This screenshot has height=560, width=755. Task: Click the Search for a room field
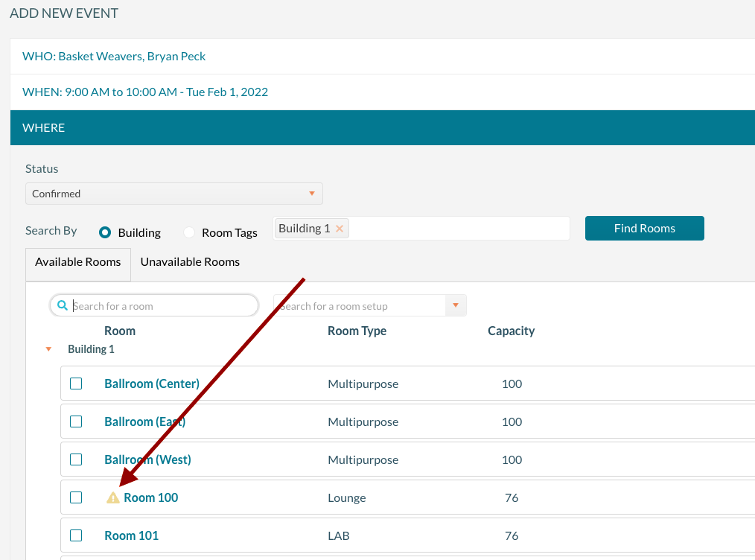pyautogui.click(x=160, y=306)
